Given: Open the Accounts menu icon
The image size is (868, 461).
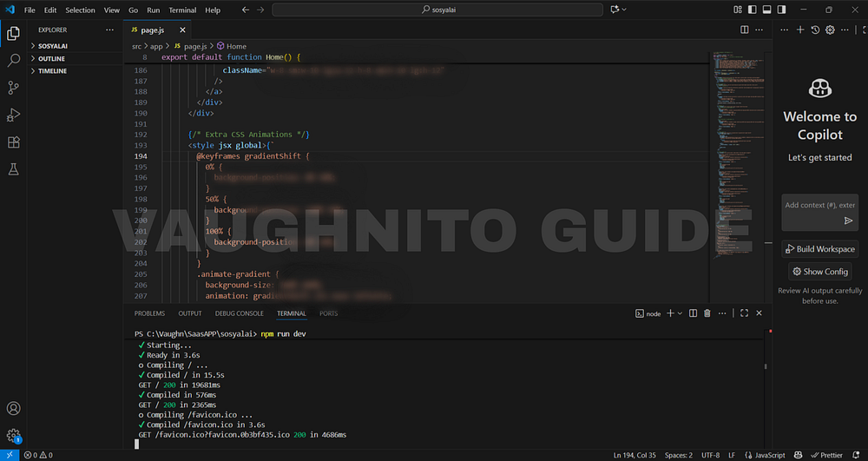Looking at the screenshot, I should click(x=13, y=408).
